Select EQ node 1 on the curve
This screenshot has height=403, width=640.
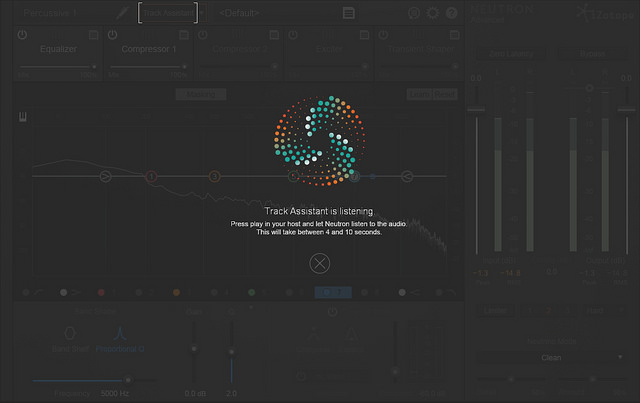(151, 176)
